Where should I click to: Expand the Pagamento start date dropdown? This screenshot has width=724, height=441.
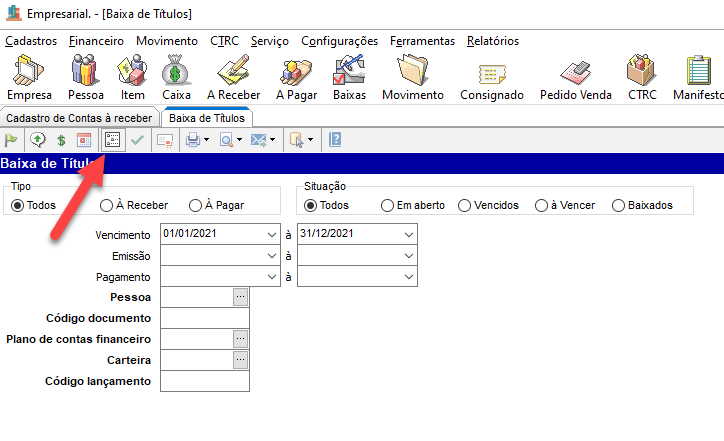point(273,277)
